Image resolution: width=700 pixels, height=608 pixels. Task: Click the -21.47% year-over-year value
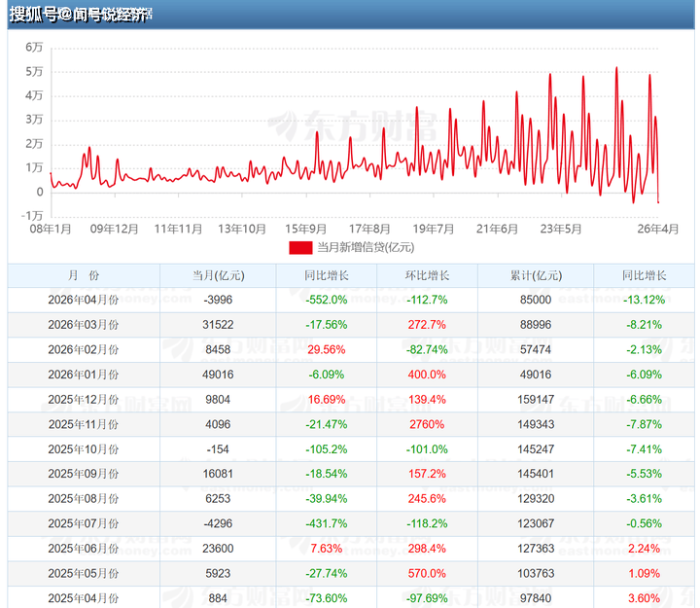pos(327,424)
